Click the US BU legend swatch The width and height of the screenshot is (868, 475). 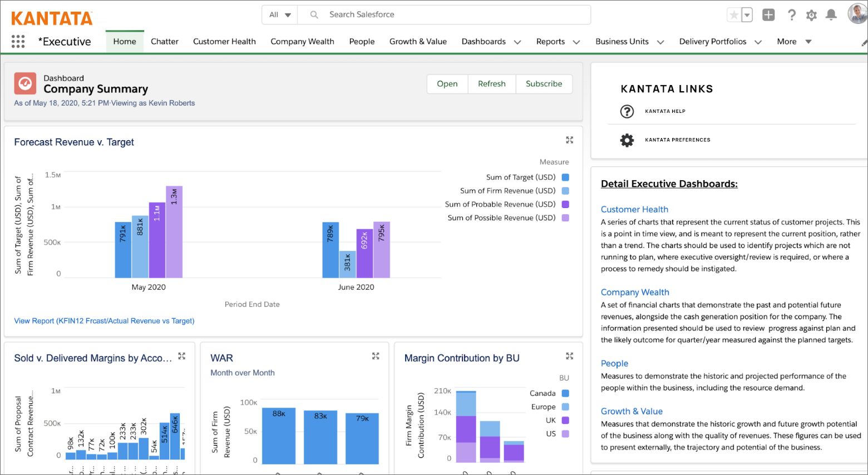point(565,434)
